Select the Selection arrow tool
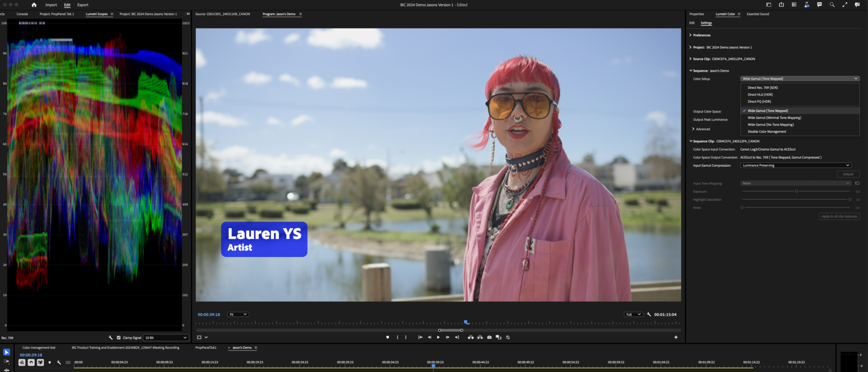 [6, 352]
